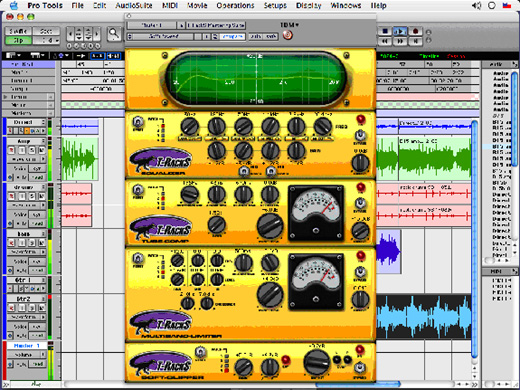Click the Multiband-Limiter VU meter

(x=316, y=282)
